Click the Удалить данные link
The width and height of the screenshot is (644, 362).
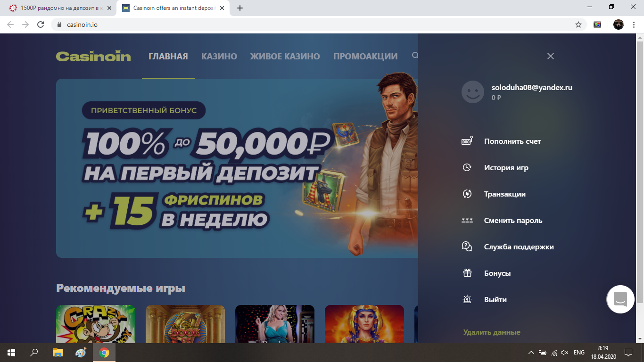coord(492,332)
